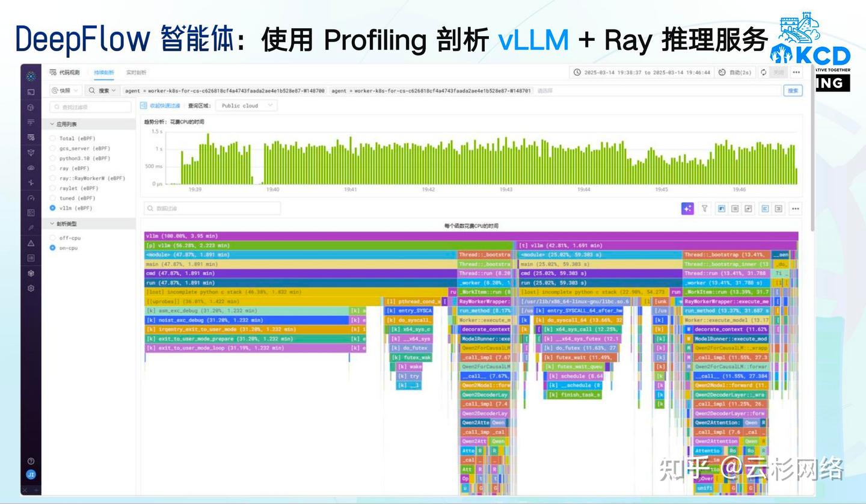Open the monitor icon at top of sidebar

[x=31, y=92]
